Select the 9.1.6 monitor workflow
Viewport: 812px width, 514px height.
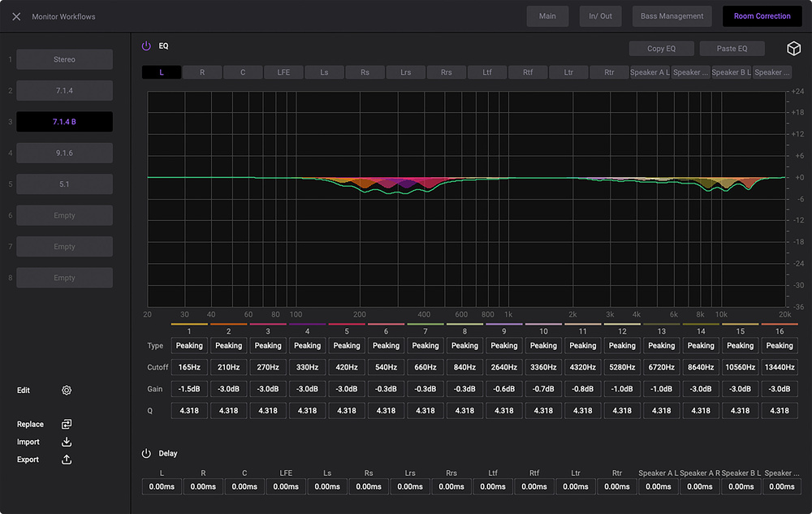tap(64, 153)
